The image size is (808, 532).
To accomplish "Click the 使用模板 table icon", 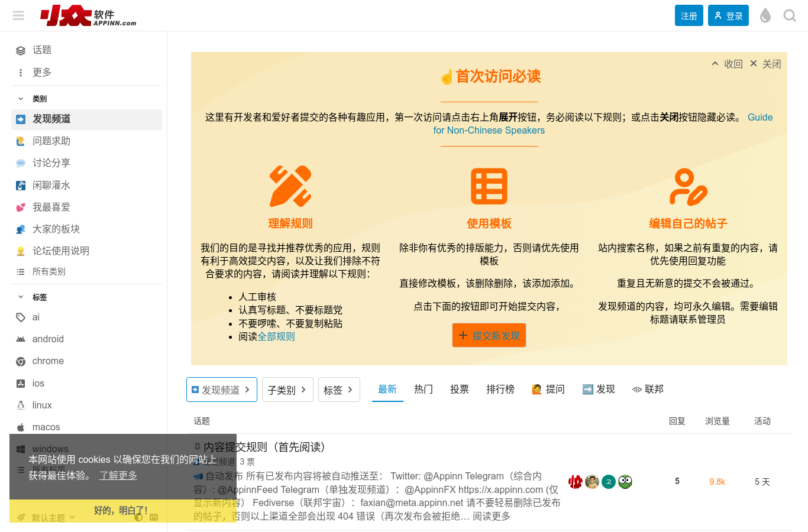I will pyautogui.click(x=489, y=186).
